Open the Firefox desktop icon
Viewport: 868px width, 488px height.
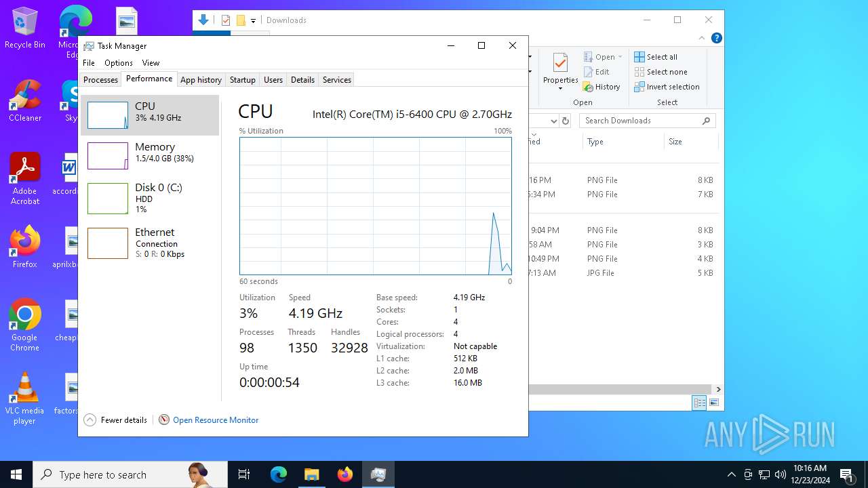pyautogui.click(x=25, y=247)
